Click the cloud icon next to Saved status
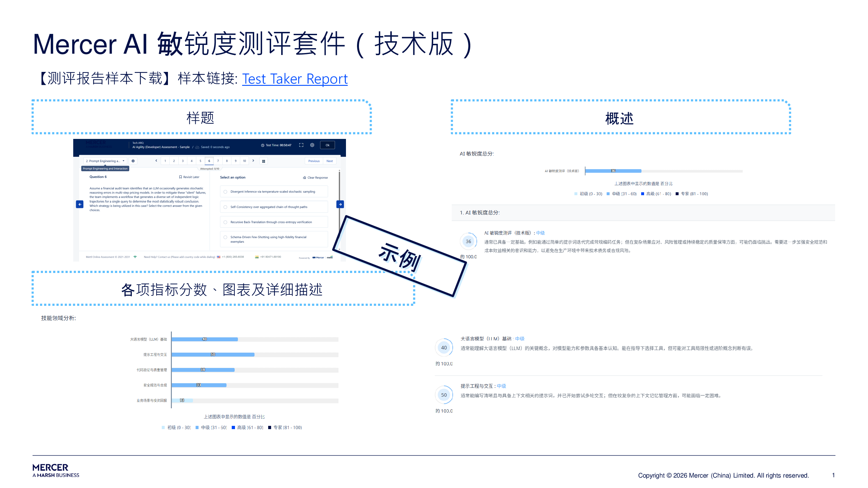Image resolution: width=868 pixels, height=488 pixels. 198,147
